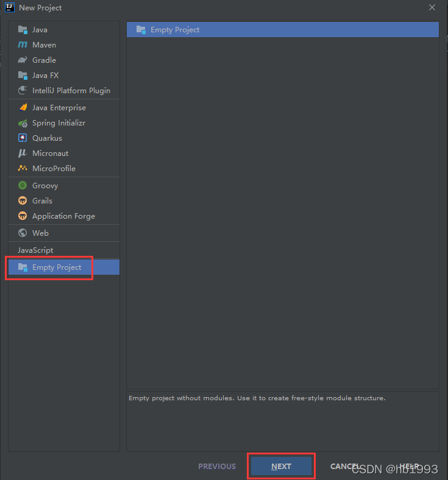
Task: Choose Java project type label
Action: coord(40,30)
